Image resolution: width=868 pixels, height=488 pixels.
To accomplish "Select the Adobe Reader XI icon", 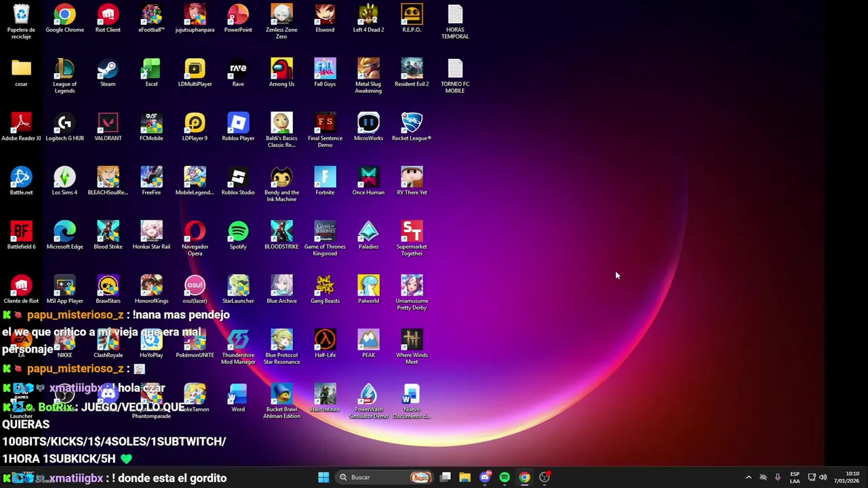I will (21, 127).
